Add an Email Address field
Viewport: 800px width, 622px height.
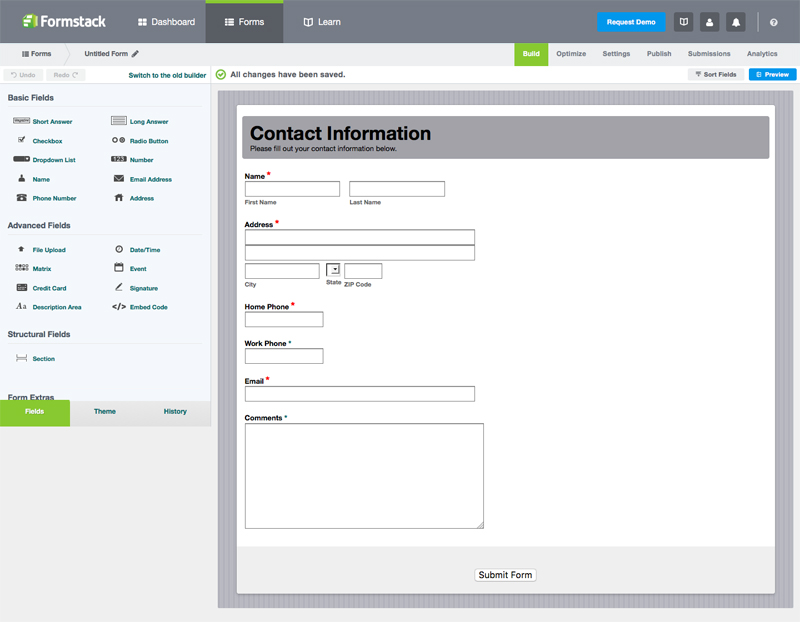142,179
